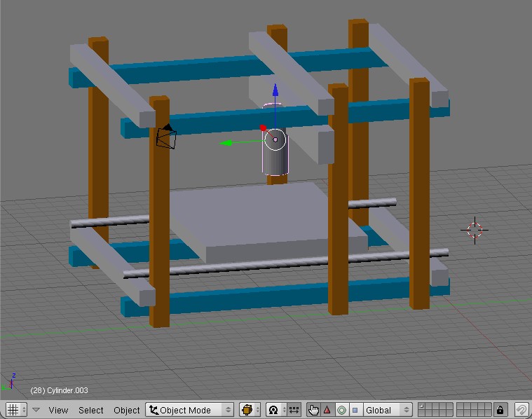Image resolution: width=532 pixels, height=419 pixels.
Task: Click the green Y-axis manipulator arrow
Action: coord(226,143)
